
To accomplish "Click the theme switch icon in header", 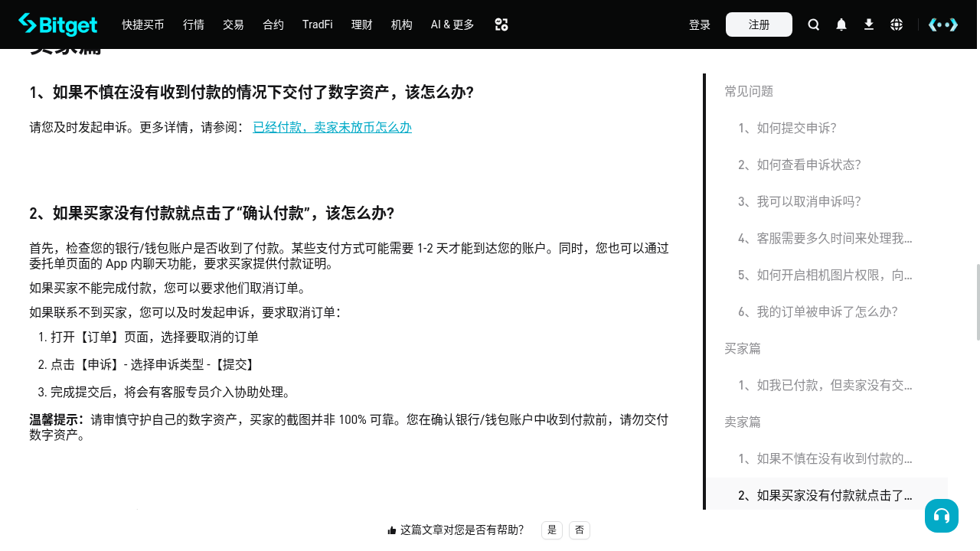I will tap(943, 24).
